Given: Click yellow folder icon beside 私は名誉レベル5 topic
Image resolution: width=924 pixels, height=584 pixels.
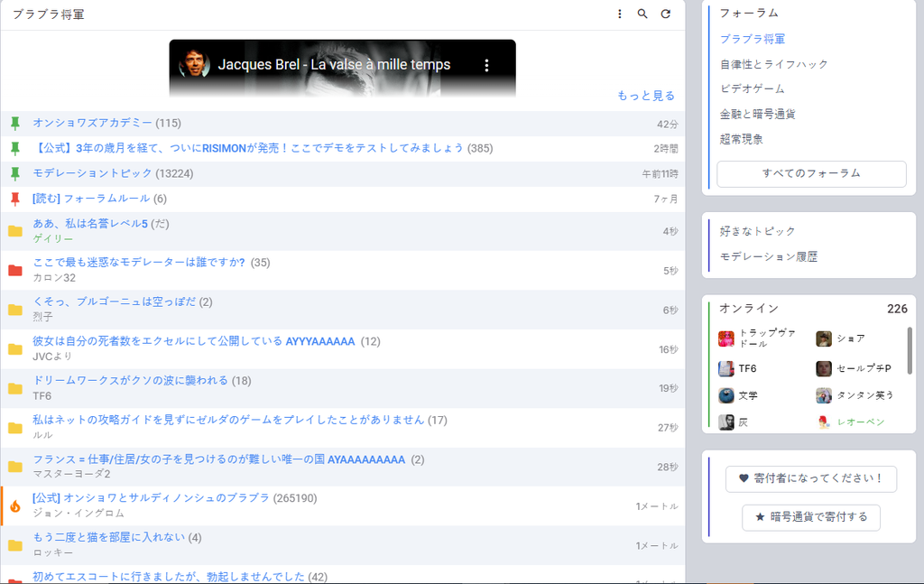Looking at the screenshot, I should pyautogui.click(x=15, y=231).
